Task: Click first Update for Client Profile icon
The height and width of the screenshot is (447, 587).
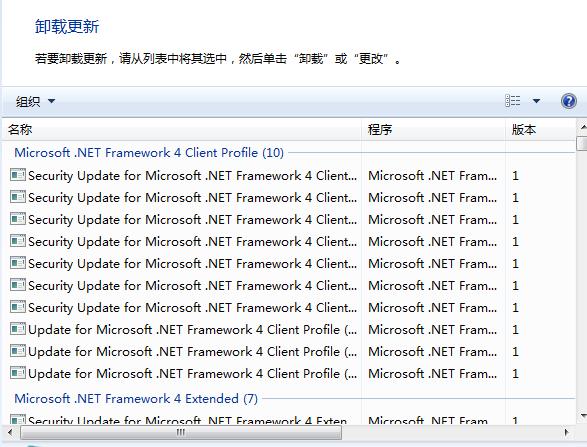Action: [x=18, y=329]
